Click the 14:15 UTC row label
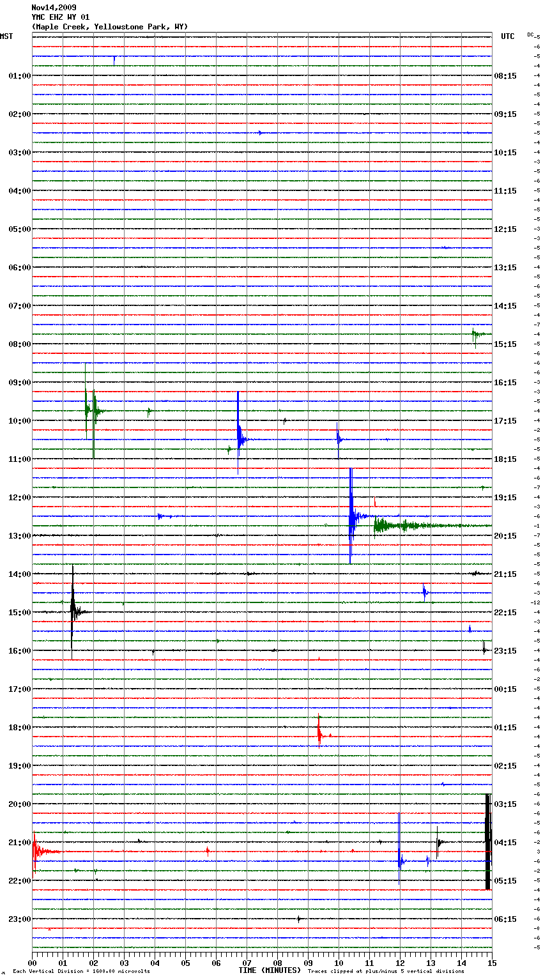The image size is (543, 980). (x=505, y=306)
